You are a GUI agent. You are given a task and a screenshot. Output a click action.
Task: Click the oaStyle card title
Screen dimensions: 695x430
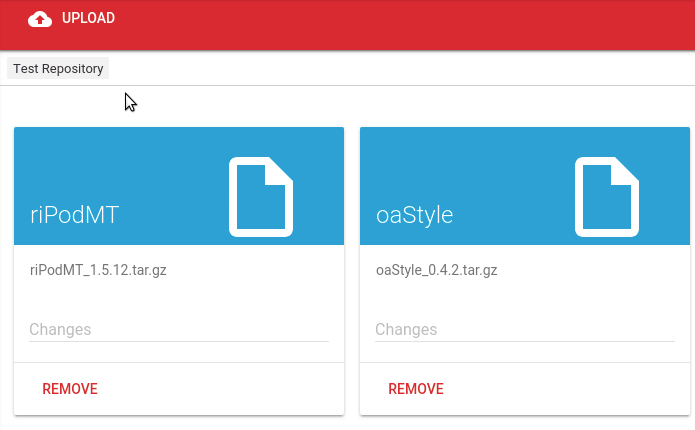point(414,215)
